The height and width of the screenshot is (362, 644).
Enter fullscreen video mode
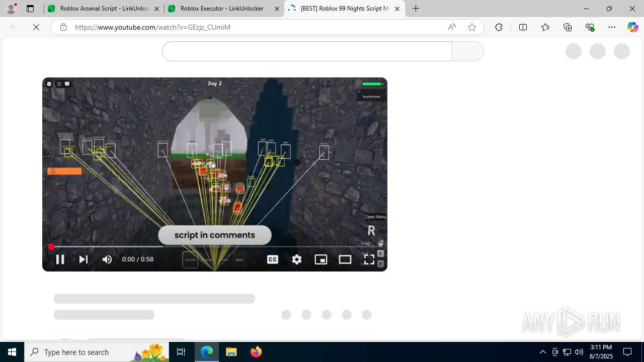click(x=369, y=259)
